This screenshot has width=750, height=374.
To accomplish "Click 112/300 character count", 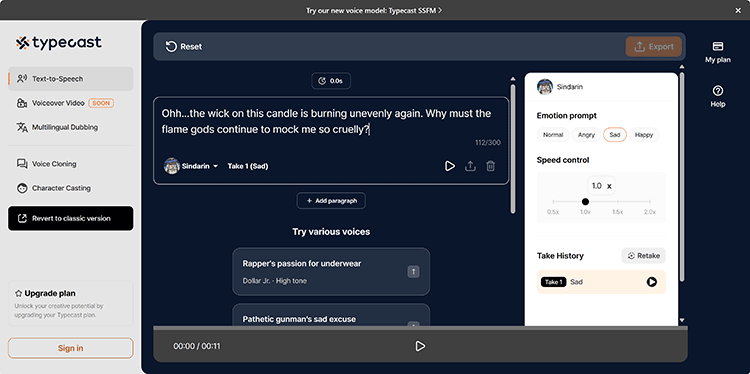I will (488, 143).
